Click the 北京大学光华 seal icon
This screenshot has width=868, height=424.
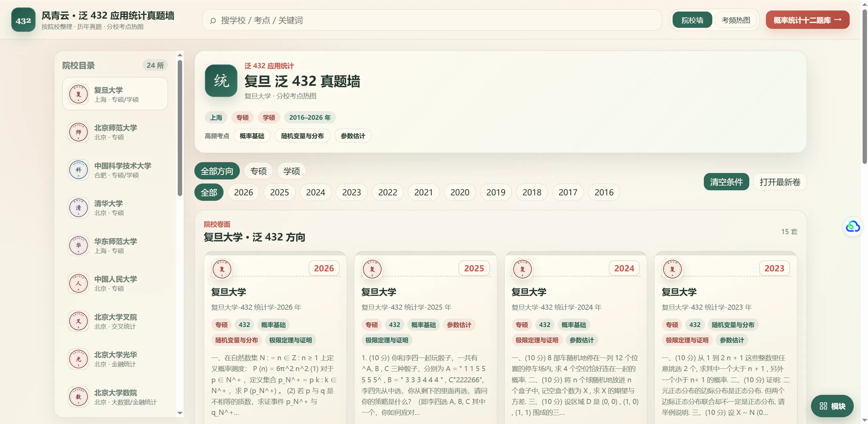[x=78, y=359]
